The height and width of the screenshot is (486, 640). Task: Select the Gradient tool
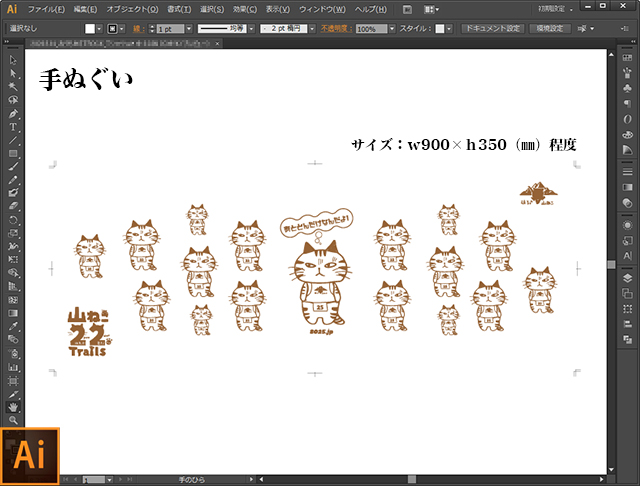click(13, 313)
